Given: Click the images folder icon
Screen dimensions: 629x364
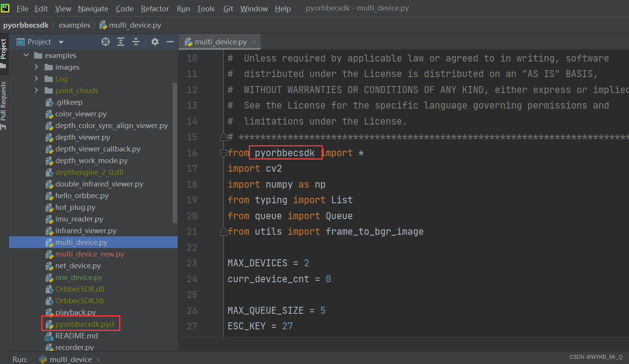Looking at the screenshot, I should click(x=49, y=67).
